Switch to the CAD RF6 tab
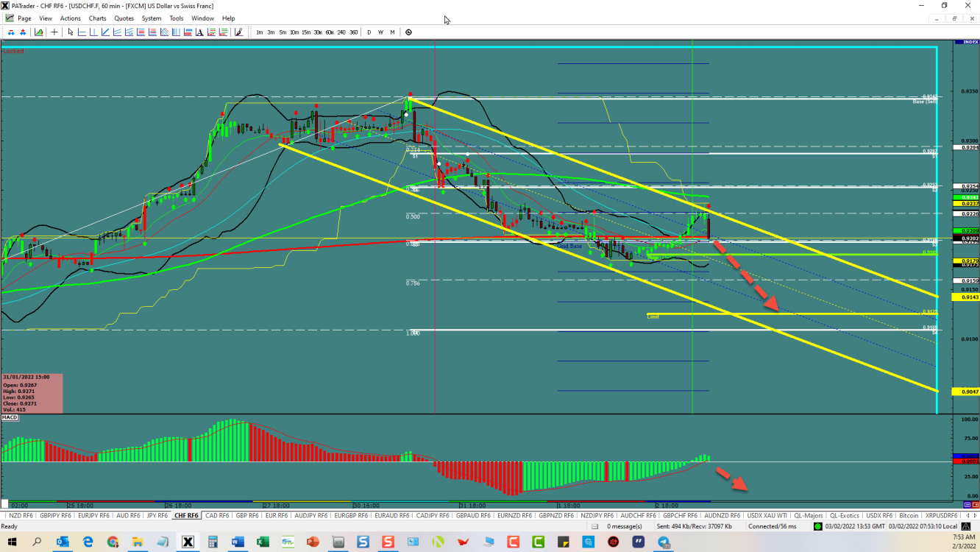This screenshot has height=552, width=980. 217,515
